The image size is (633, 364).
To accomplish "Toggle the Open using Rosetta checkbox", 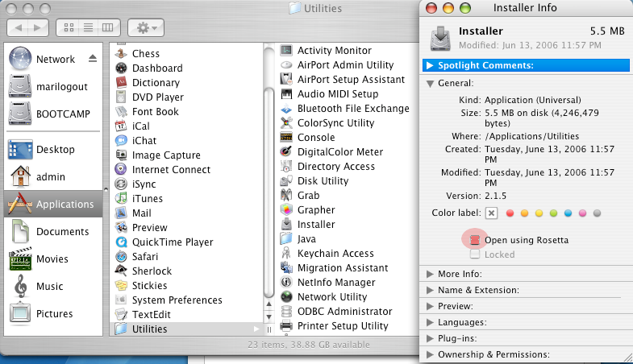I will [x=475, y=240].
